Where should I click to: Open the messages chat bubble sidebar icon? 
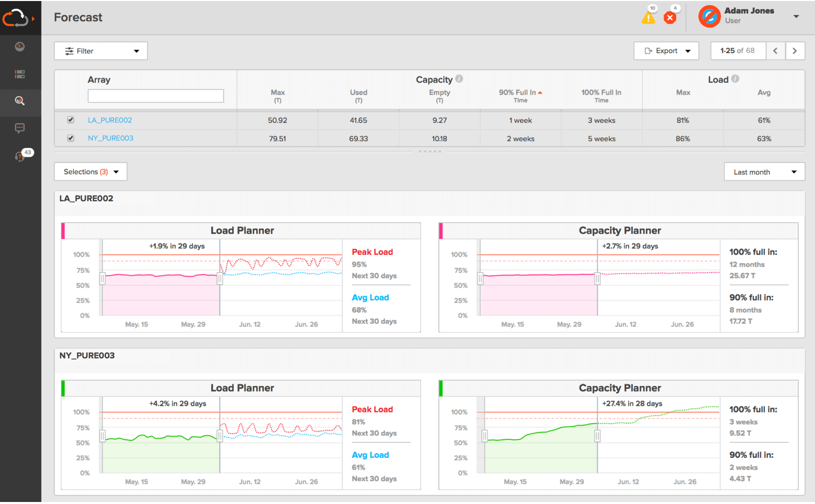click(x=20, y=128)
